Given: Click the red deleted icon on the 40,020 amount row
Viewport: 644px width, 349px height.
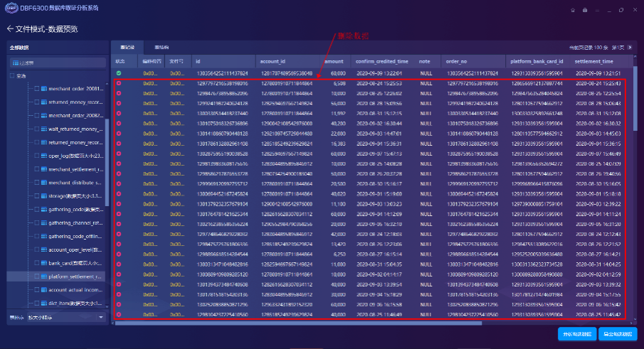Looking at the screenshot, I should 119,193.
